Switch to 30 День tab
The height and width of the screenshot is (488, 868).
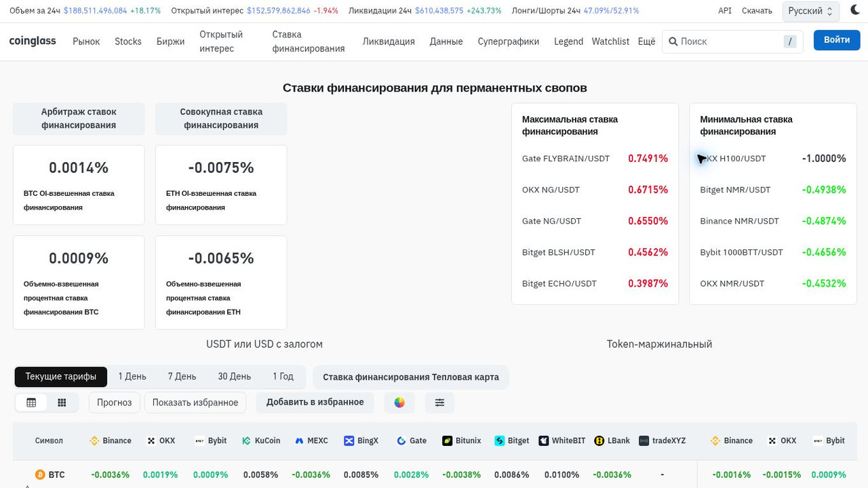click(x=234, y=377)
